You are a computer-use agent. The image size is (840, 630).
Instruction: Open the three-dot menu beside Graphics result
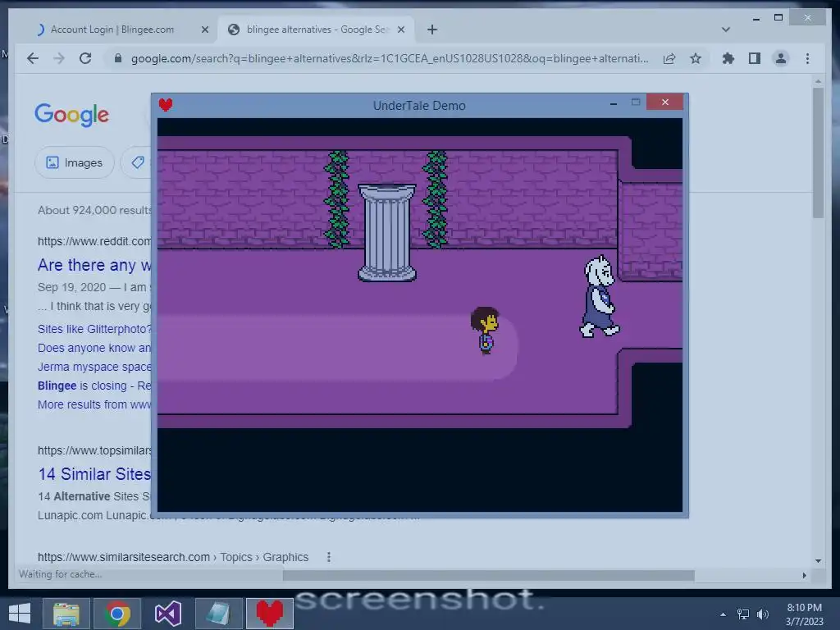(328, 557)
